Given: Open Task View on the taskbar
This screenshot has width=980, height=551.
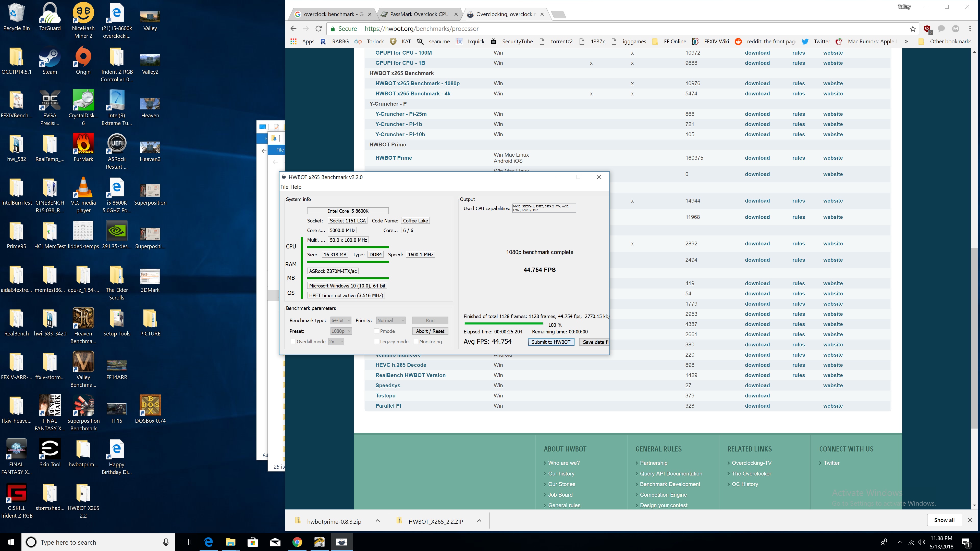Looking at the screenshot, I should [x=186, y=542].
